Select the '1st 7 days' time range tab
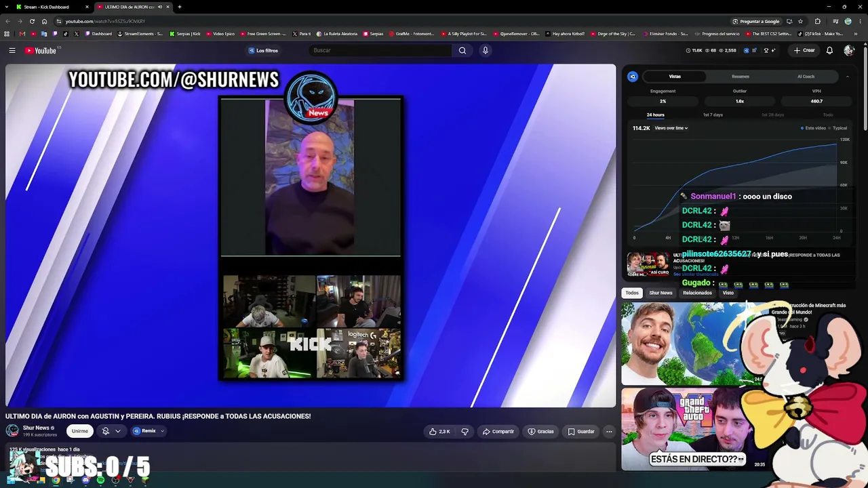This screenshot has width=868, height=488. coord(713,115)
